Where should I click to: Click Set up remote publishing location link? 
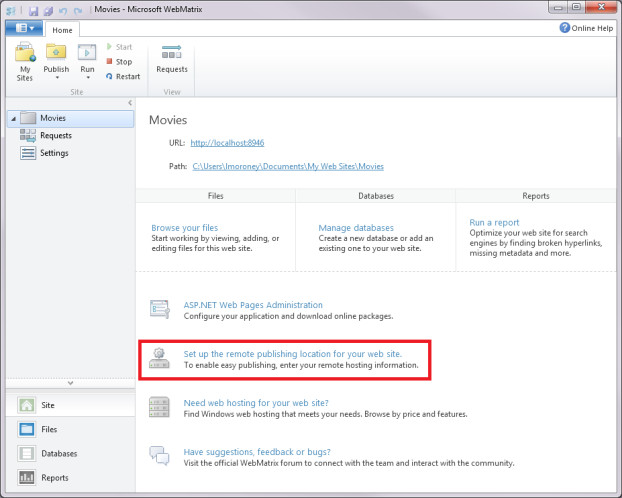(292, 354)
